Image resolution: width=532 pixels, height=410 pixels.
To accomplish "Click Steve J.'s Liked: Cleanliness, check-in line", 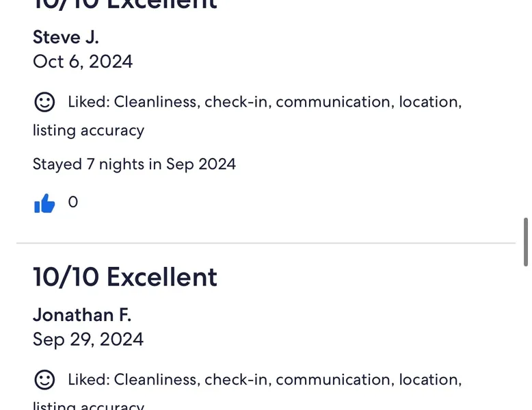I will click(x=265, y=102).
